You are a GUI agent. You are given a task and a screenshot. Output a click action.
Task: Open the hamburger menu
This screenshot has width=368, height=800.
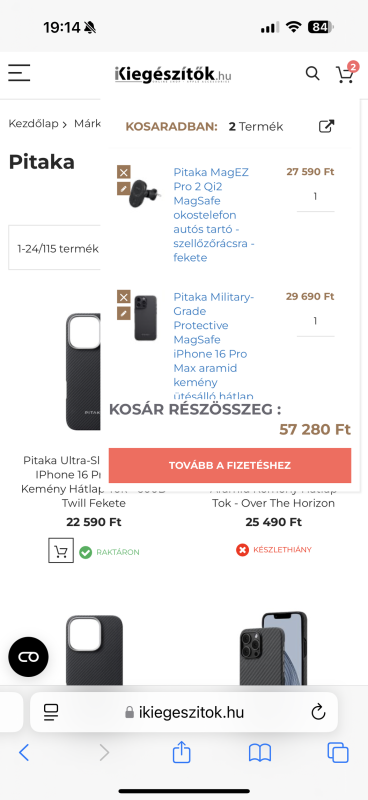coord(19,73)
